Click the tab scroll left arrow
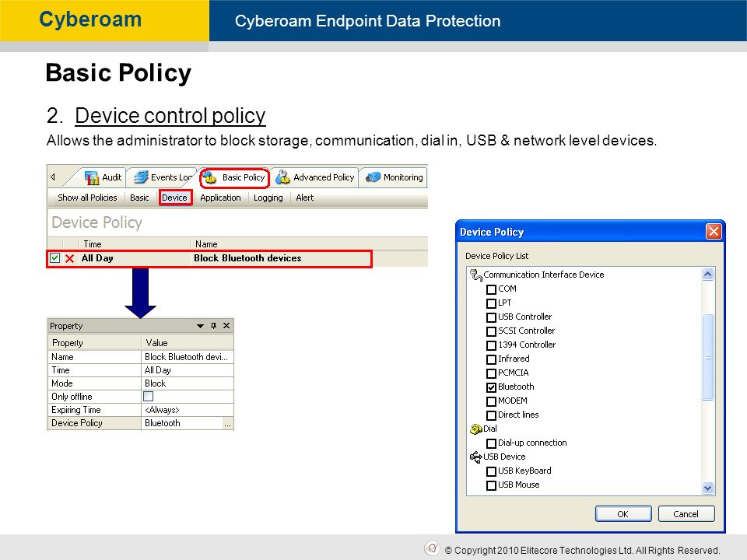 pyautogui.click(x=53, y=177)
